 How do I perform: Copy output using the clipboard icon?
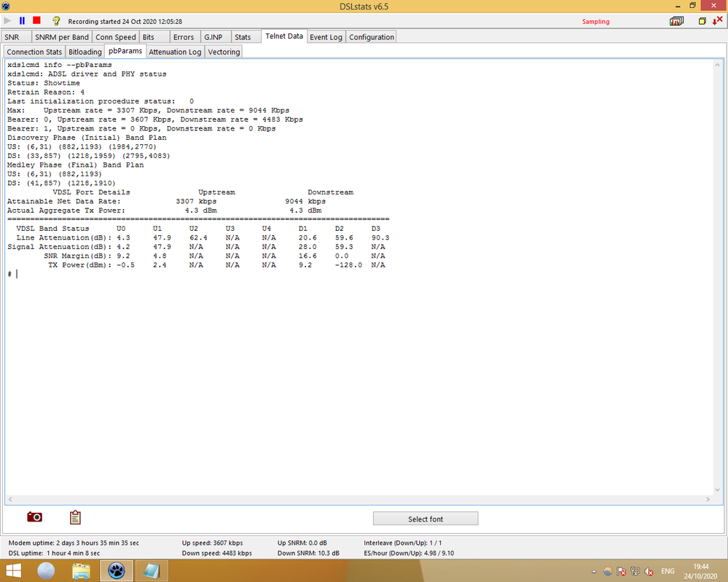point(75,517)
